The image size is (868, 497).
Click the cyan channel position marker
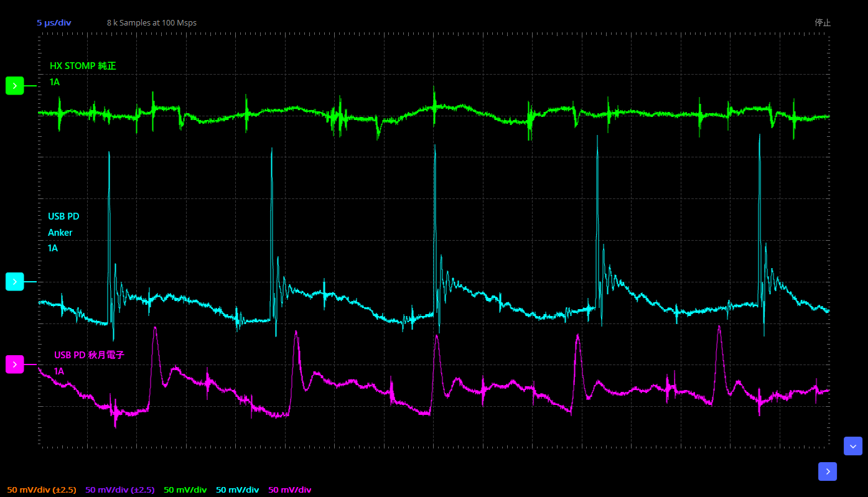[14, 282]
